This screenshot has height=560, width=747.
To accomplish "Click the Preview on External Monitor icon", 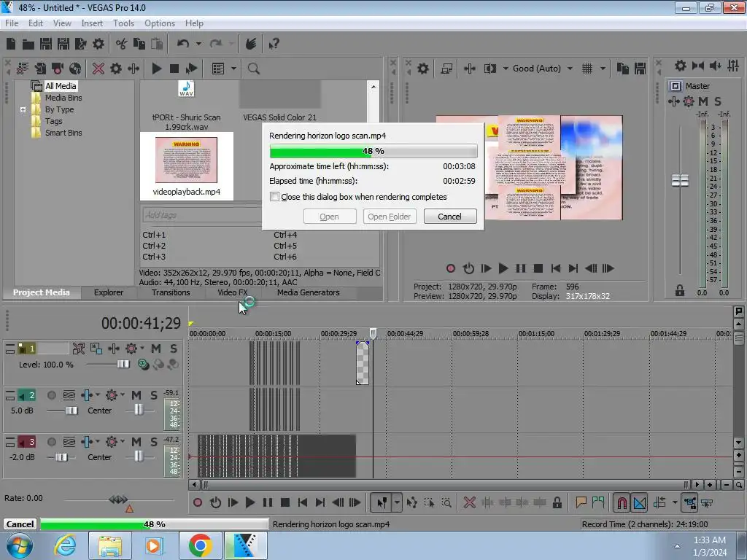I will (x=446, y=69).
